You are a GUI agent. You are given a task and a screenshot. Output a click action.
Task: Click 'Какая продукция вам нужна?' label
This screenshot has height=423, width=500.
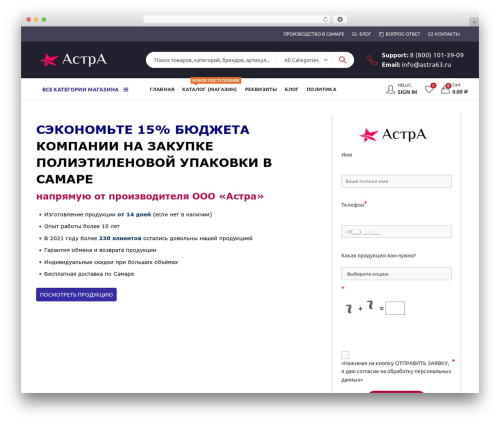[378, 256]
